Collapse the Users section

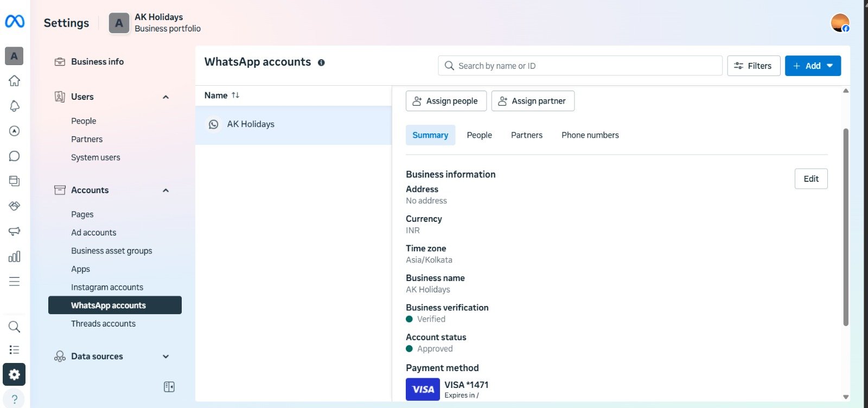coord(166,97)
